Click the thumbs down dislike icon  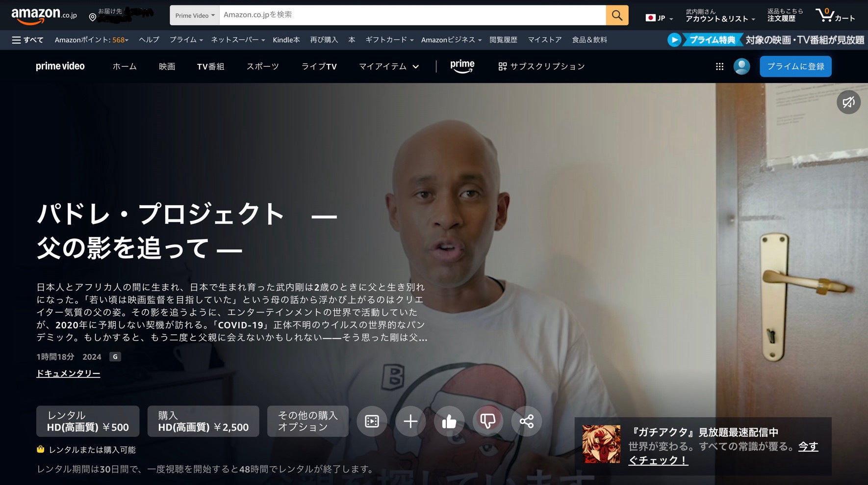coord(487,421)
